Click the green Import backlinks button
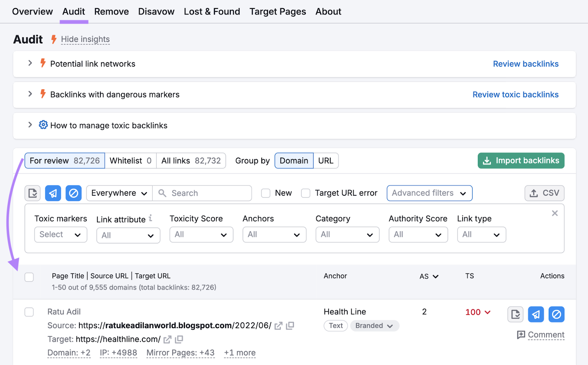 click(x=520, y=160)
